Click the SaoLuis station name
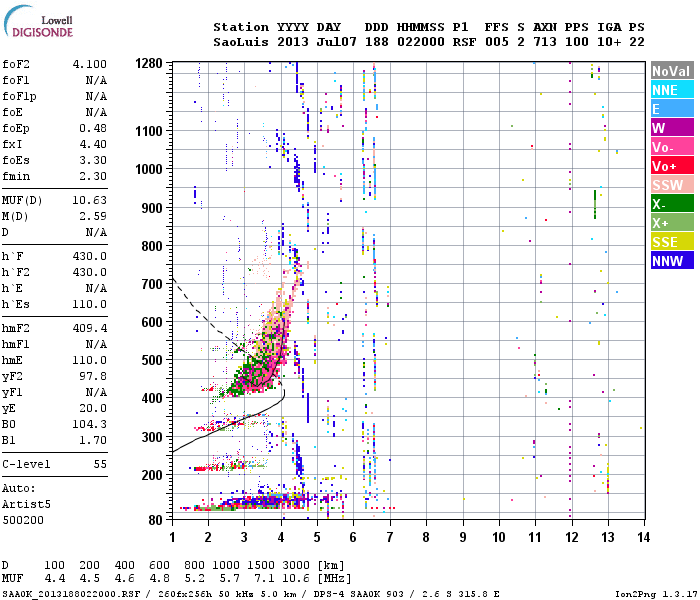The image size is (700, 600). (241, 42)
